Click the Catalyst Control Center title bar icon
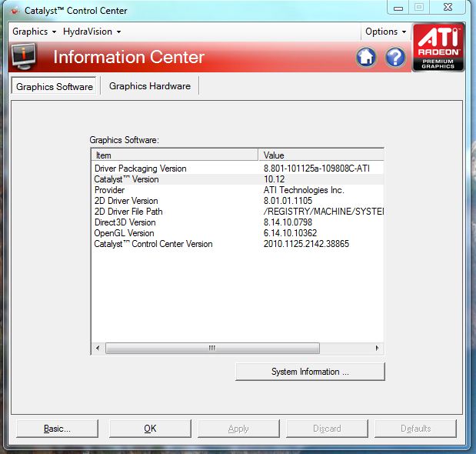Viewport: 476px width, 454px height. tap(15, 11)
